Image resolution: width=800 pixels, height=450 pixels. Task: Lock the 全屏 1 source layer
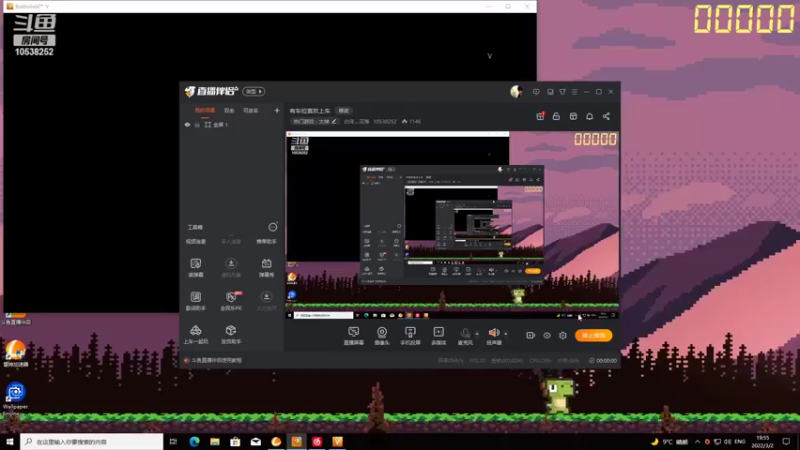(x=197, y=124)
